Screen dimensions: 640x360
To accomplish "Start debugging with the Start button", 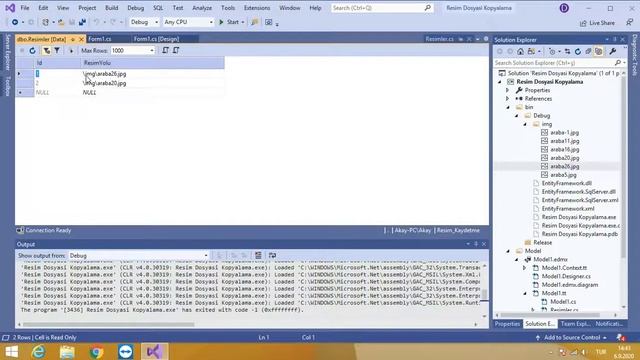I will coord(229,22).
